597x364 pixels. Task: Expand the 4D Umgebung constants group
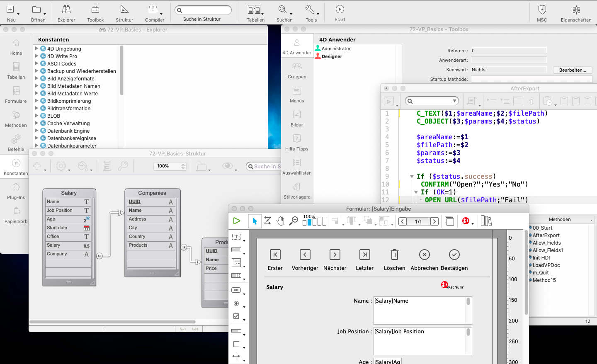click(x=36, y=49)
